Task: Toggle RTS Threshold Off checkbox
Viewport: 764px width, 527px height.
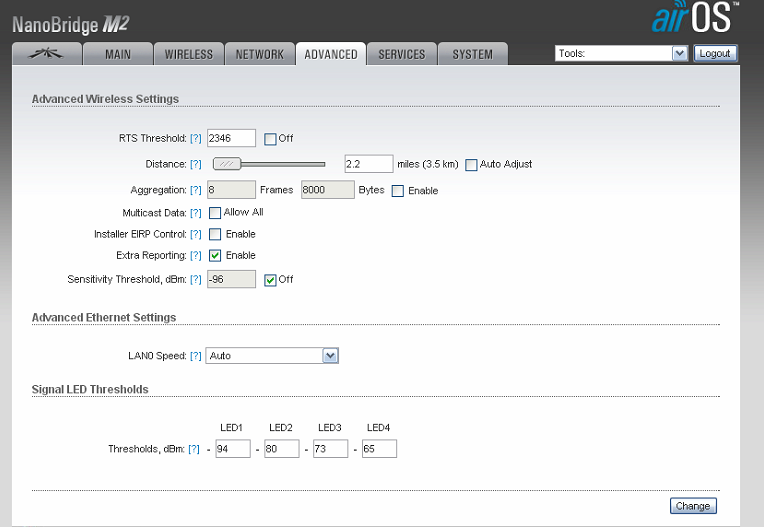Action: [270, 138]
